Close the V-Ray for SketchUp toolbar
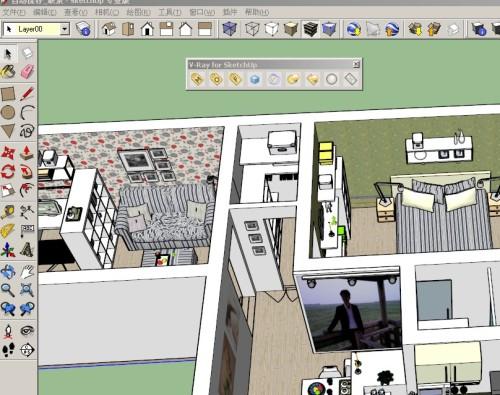500x395 pixels. (x=356, y=64)
